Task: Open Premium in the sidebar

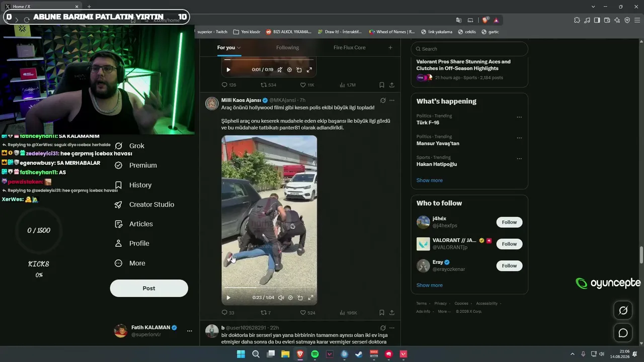Action: [x=136, y=165]
